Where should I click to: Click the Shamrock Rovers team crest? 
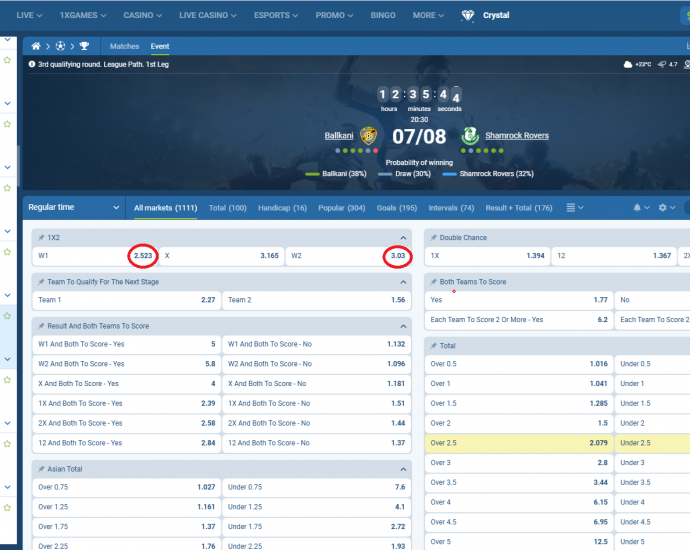point(470,136)
